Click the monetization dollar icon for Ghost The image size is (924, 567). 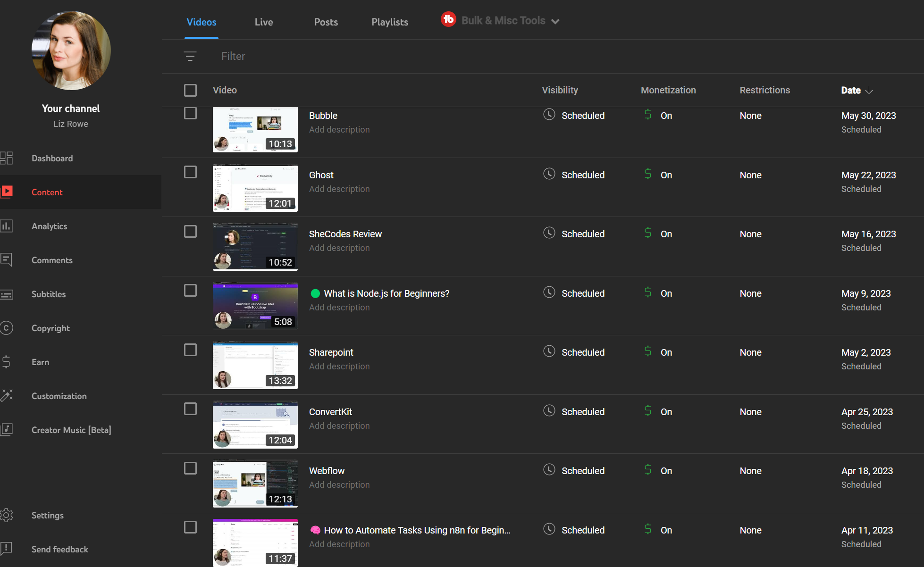point(648,174)
